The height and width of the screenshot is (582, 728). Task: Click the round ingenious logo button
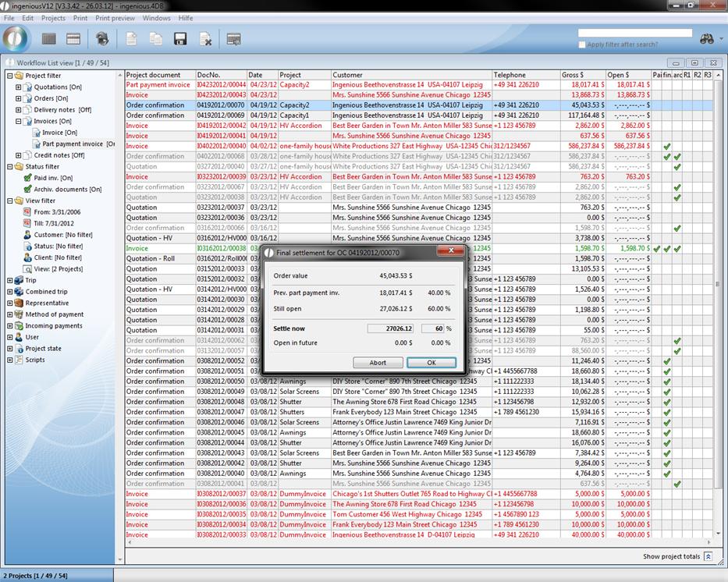(x=16, y=38)
